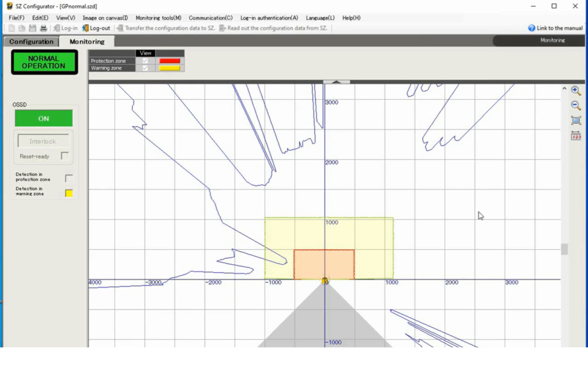Click the 123 ruler scale icon
Screen dimensions: 588x372
(575, 136)
